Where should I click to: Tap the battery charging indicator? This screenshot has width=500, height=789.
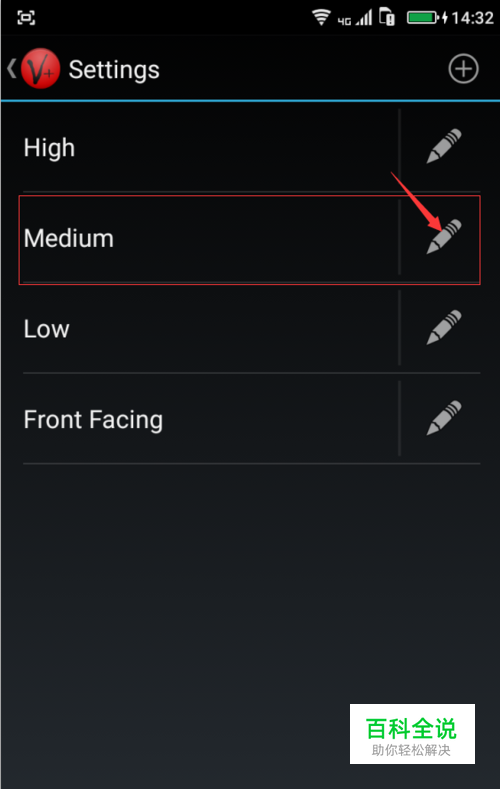(x=427, y=18)
